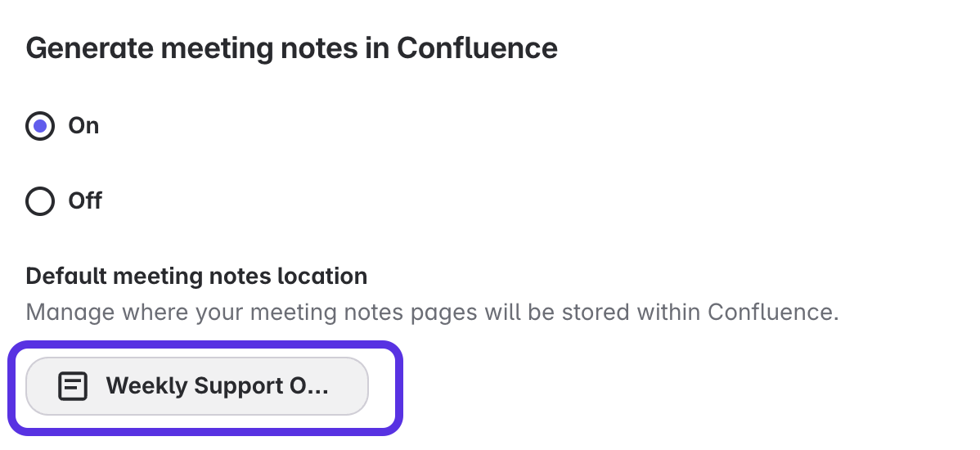
Task: Click the word "Manage" in the helper text
Action: coord(70,313)
